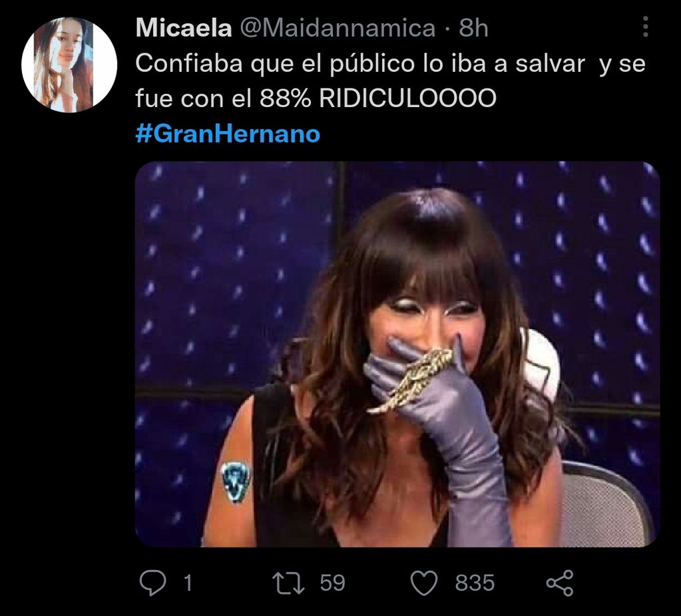Screen dimensions: 681x616
Task: Open Micaela's profile picture
Action: pyautogui.click(x=69, y=65)
